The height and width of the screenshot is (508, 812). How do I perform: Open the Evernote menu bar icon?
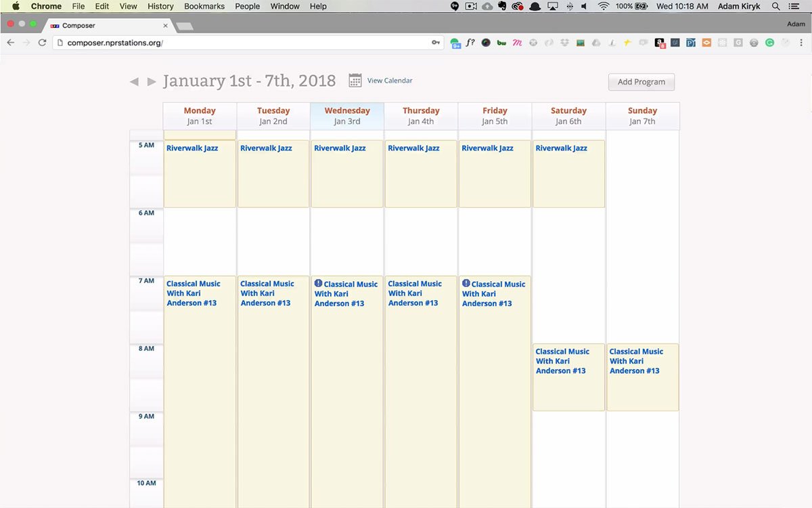coord(502,6)
